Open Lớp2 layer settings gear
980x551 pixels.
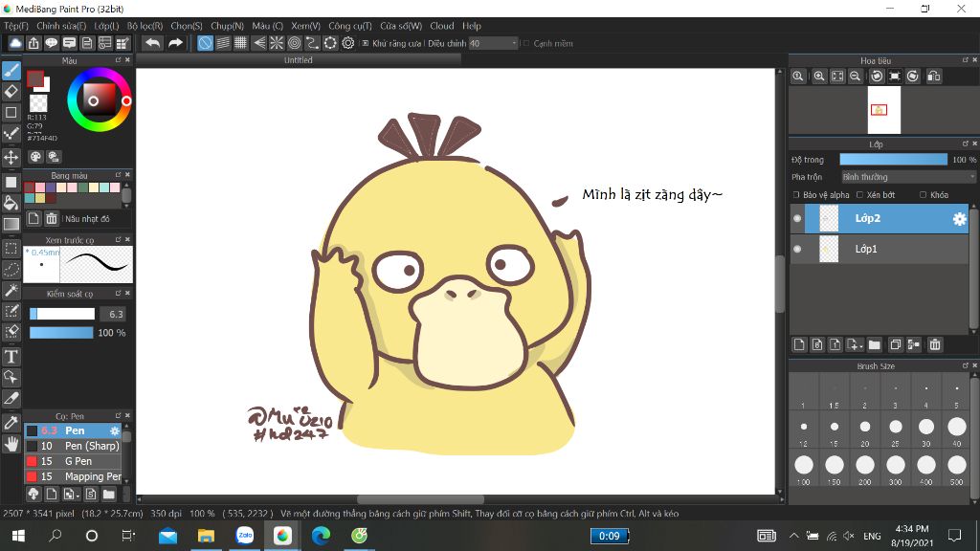point(959,219)
